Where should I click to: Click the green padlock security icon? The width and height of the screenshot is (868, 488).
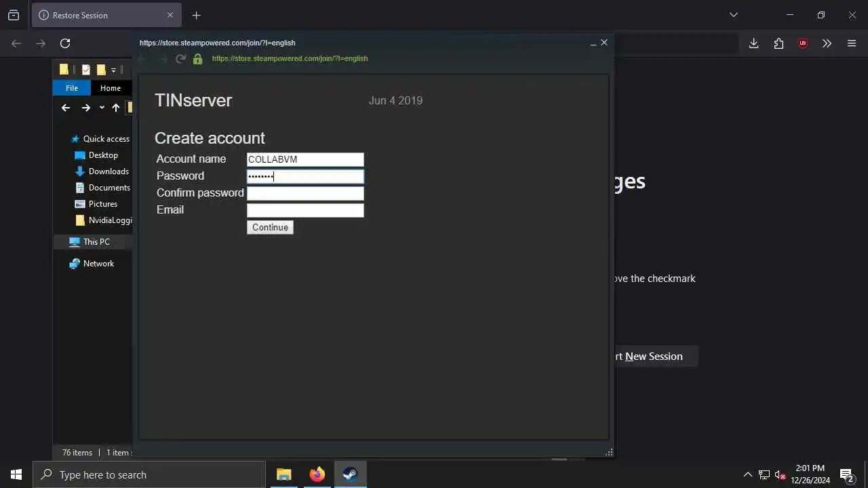click(x=197, y=59)
